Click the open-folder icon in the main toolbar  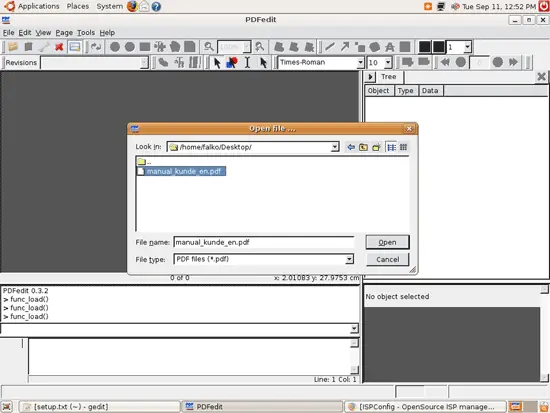coord(13,46)
